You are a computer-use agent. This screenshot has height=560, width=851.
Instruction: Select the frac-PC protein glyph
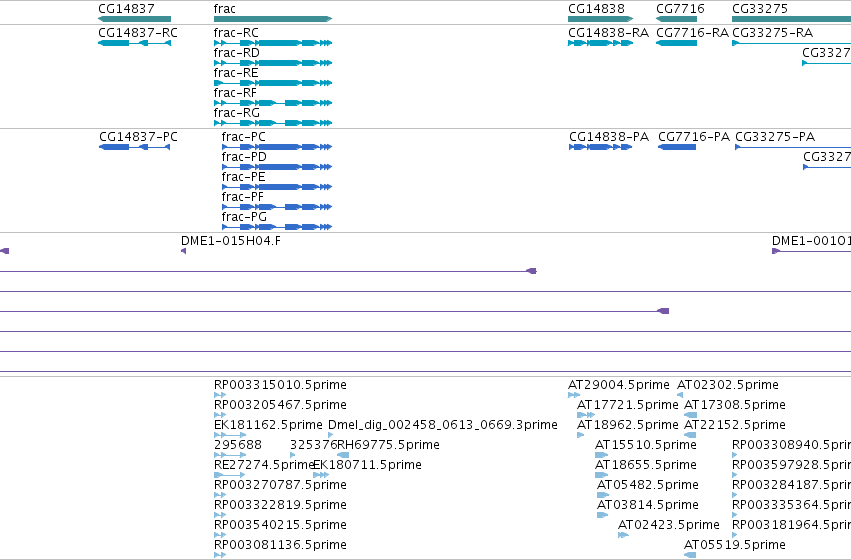(277, 147)
